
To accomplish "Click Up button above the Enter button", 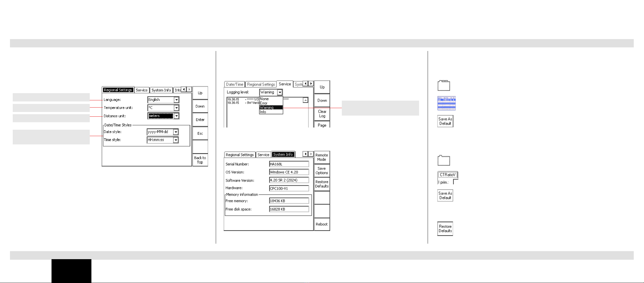I will [200, 93].
